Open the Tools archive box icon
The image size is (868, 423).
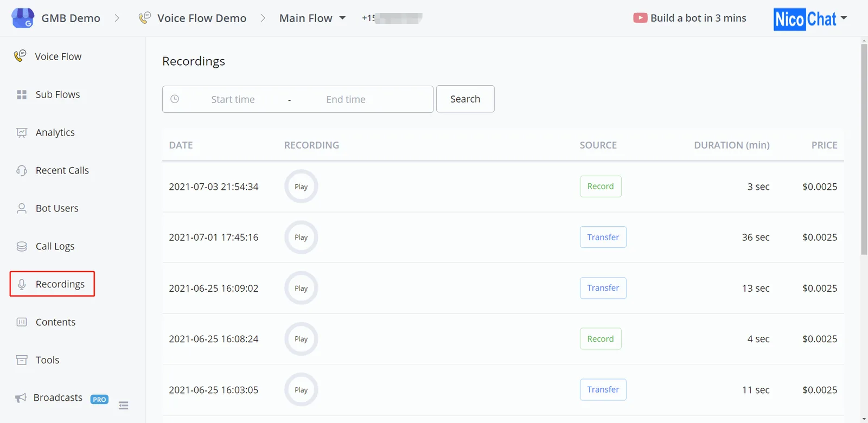[22, 360]
